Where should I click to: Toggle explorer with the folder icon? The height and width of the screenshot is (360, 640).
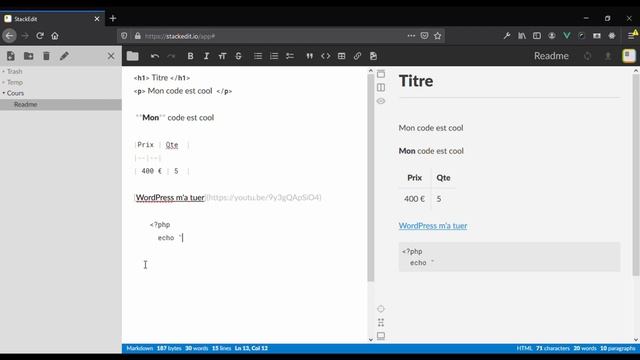pos(132,56)
